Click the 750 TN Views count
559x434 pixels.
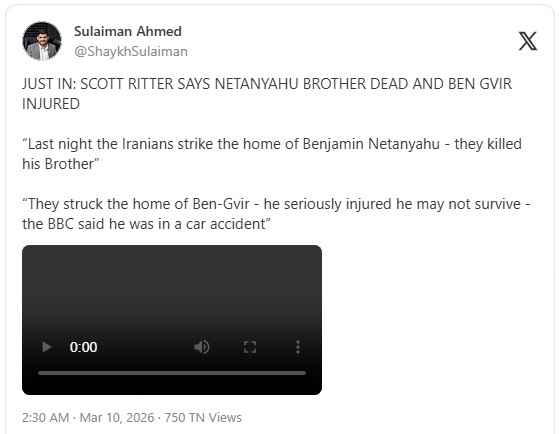(x=203, y=418)
